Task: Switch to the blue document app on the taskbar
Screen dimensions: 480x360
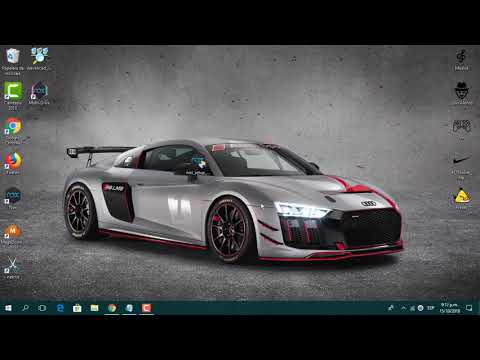Action: (x=129, y=308)
